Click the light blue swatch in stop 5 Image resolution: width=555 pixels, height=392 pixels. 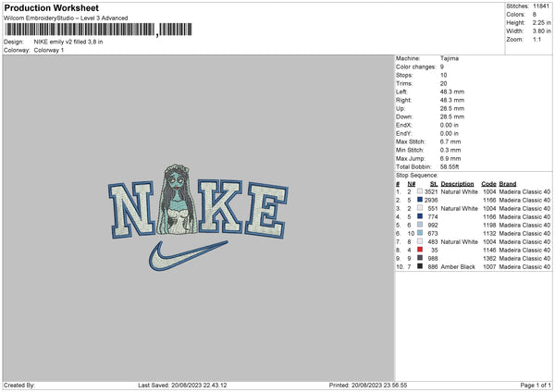click(x=420, y=225)
